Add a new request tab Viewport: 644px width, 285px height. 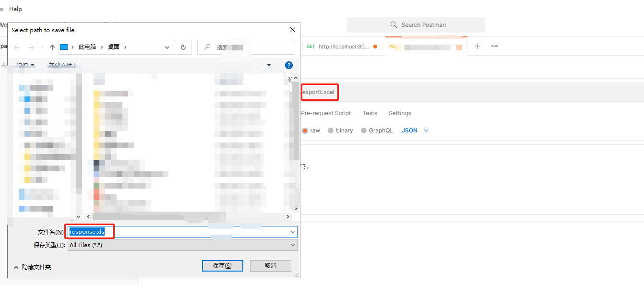pyautogui.click(x=477, y=46)
